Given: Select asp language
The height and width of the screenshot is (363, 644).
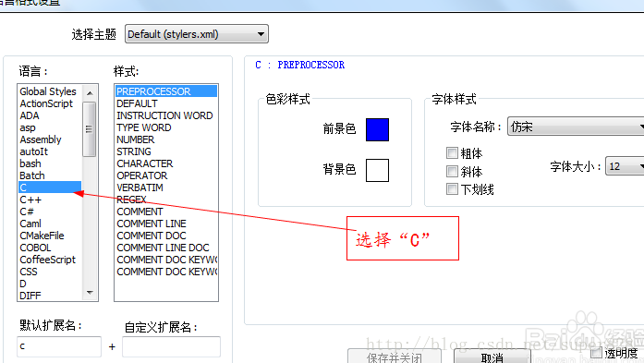Looking at the screenshot, I should tap(28, 127).
